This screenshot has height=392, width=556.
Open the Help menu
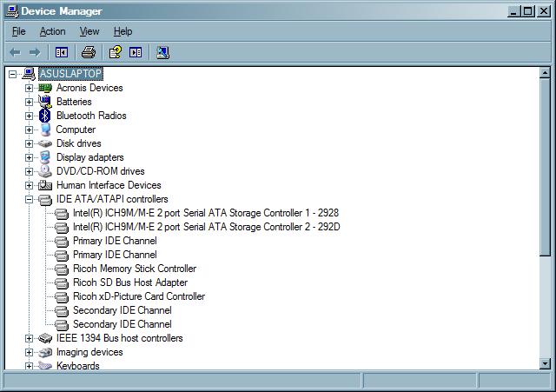click(123, 31)
